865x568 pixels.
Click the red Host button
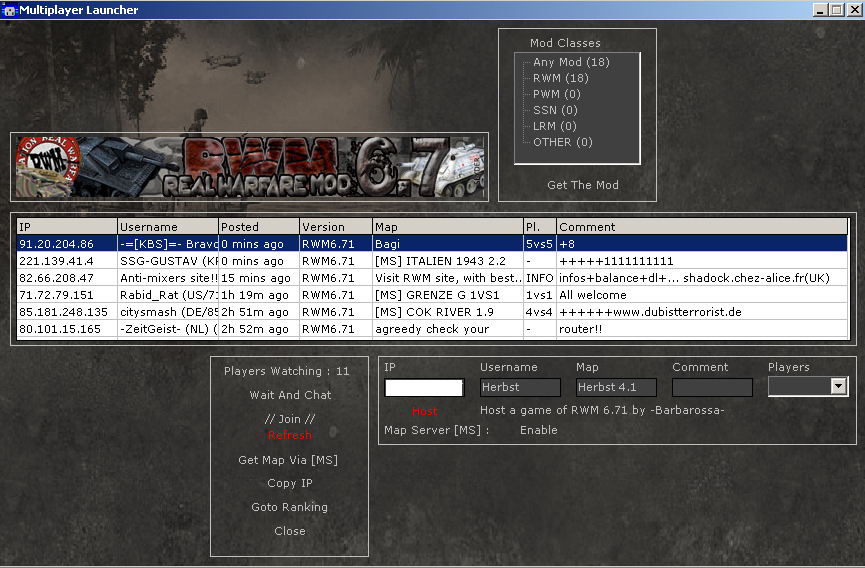(x=424, y=411)
